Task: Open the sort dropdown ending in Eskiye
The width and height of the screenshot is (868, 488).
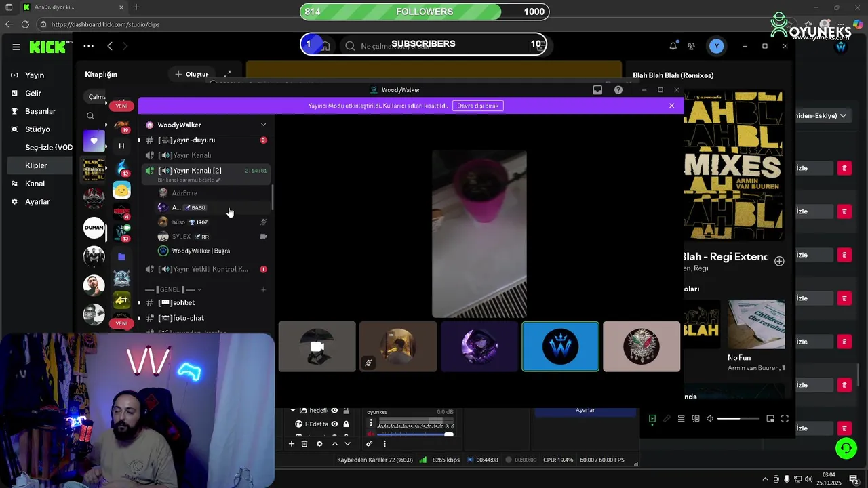Action: point(823,116)
